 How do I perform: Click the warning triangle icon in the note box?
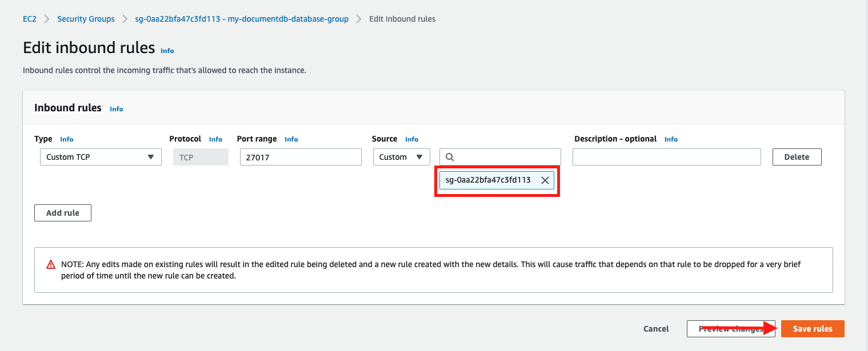pyautogui.click(x=50, y=264)
